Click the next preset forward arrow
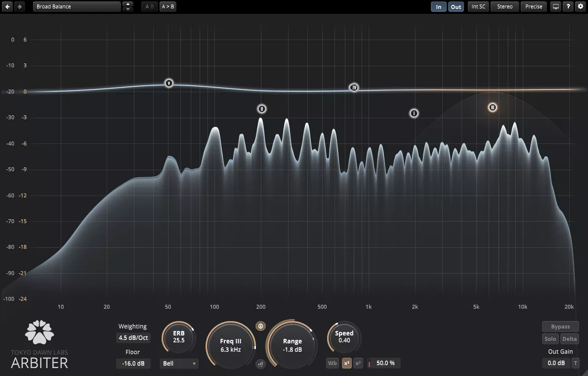 point(19,6)
